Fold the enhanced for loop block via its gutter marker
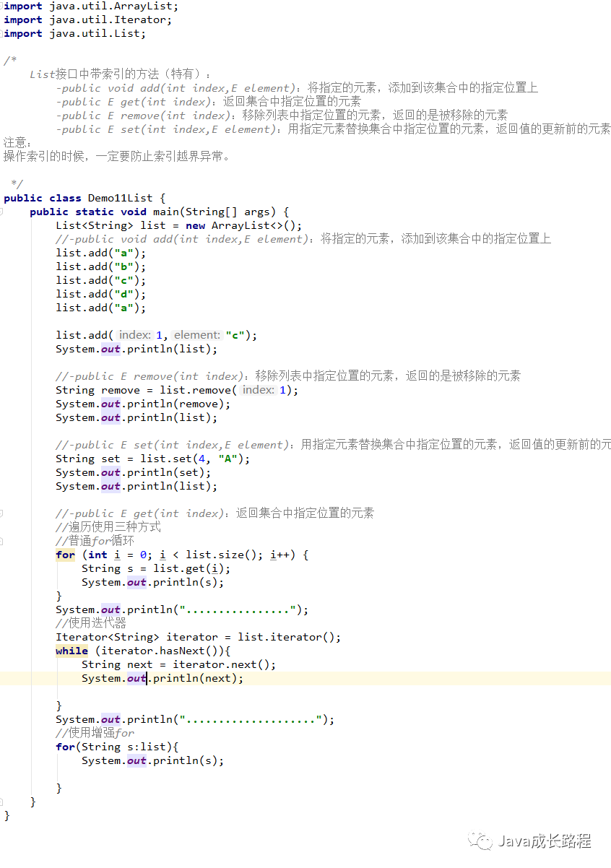 [4, 747]
